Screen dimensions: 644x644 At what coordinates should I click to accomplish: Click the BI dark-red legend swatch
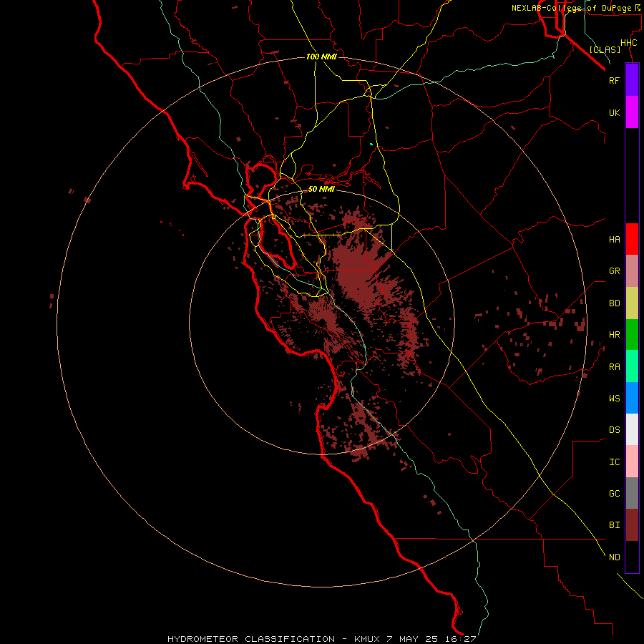pos(632,525)
